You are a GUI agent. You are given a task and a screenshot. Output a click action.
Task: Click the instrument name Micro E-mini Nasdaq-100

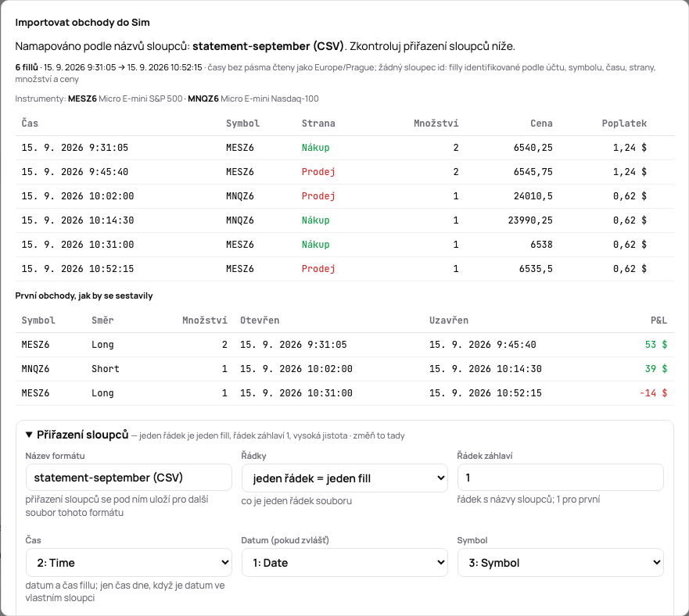point(269,98)
